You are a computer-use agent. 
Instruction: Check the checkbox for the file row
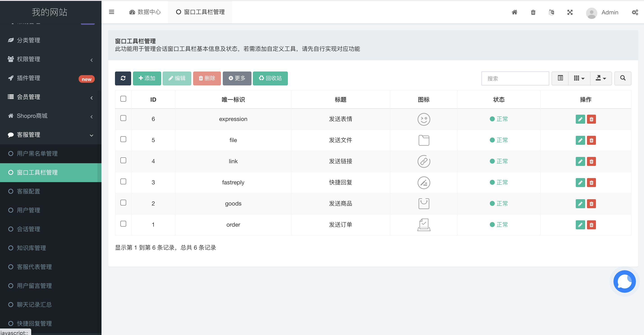click(x=123, y=139)
